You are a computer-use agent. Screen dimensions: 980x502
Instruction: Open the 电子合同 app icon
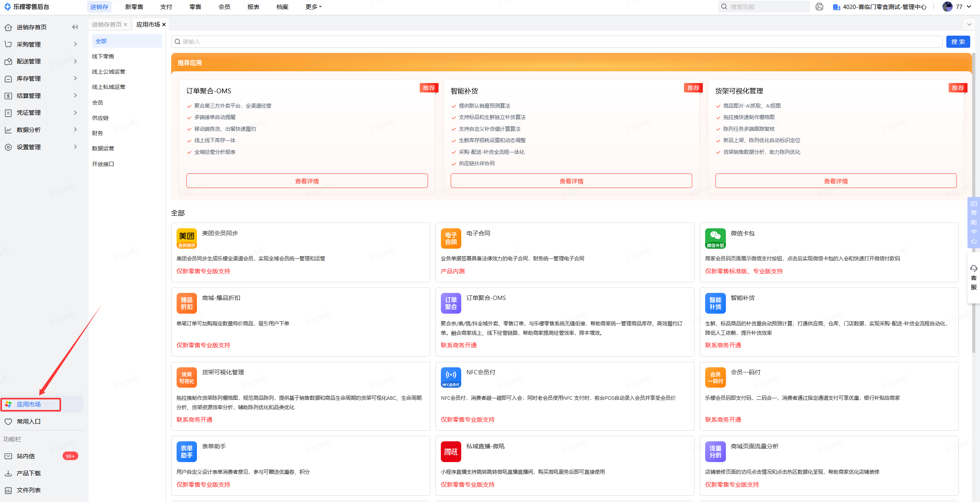click(x=451, y=238)
